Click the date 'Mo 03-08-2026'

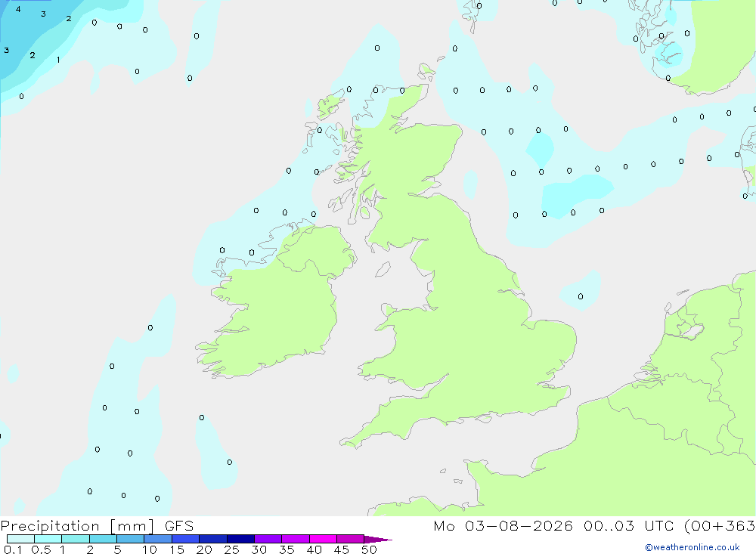click(x=503, y=526)
